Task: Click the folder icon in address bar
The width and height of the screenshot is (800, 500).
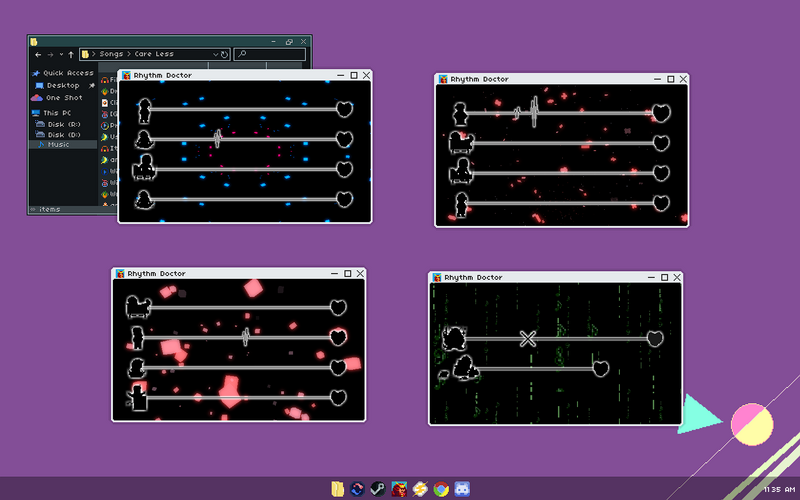Action: (85, 54)
